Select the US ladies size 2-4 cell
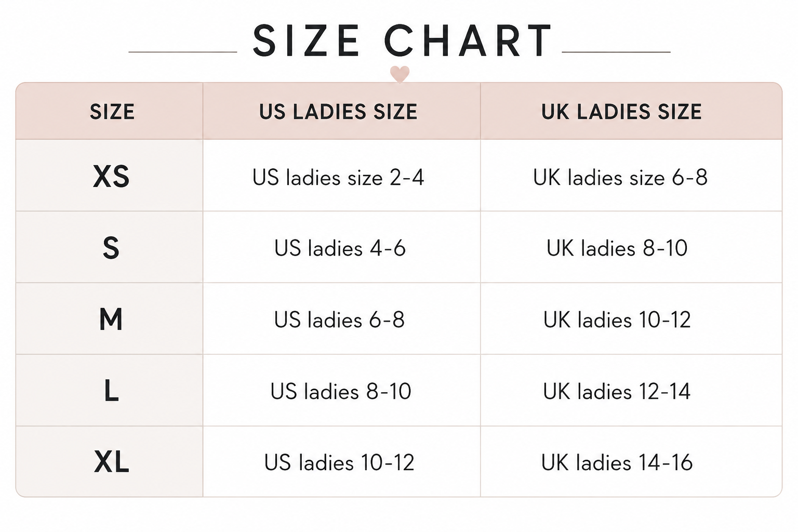Screen dimensions: 798x532 click(x=338, y=178)
